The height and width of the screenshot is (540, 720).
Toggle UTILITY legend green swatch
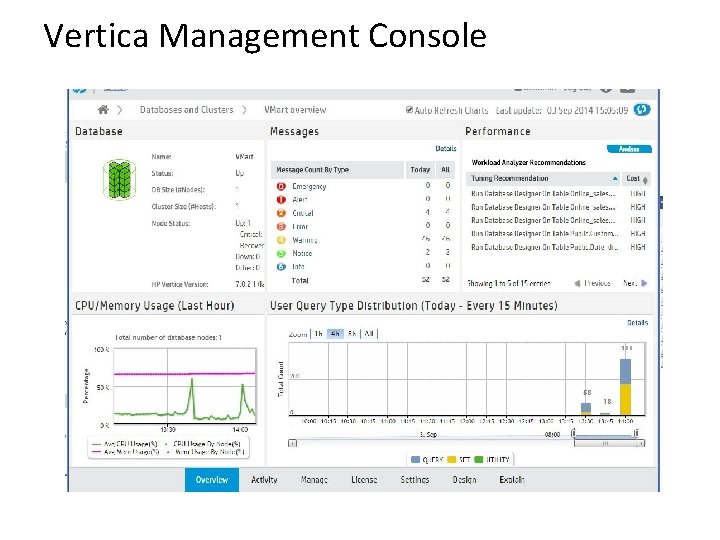pos(478,459)
